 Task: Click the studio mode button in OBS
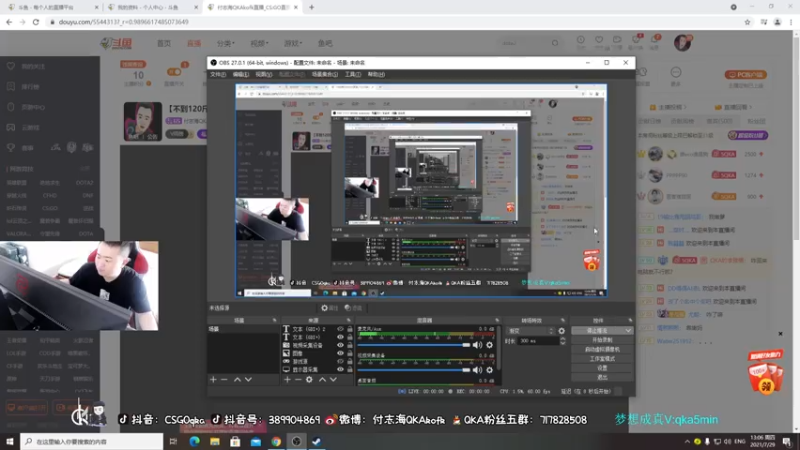602,359
